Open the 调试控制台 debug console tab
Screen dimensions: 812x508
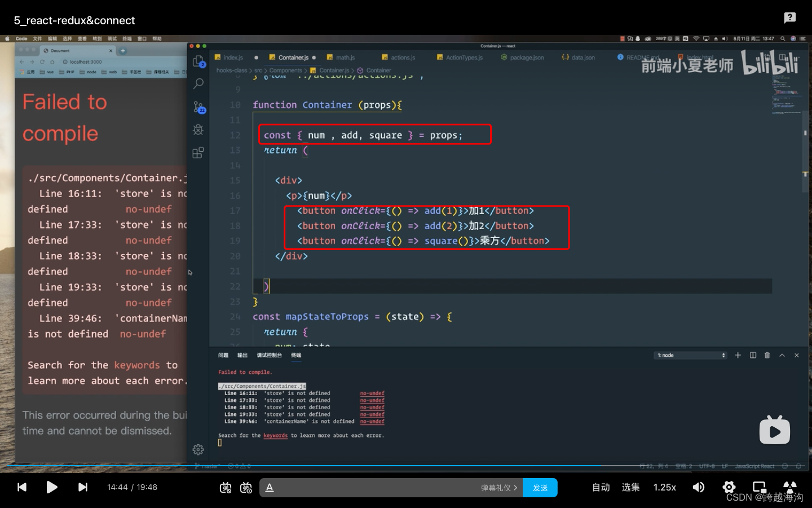[x=269, y=355]
